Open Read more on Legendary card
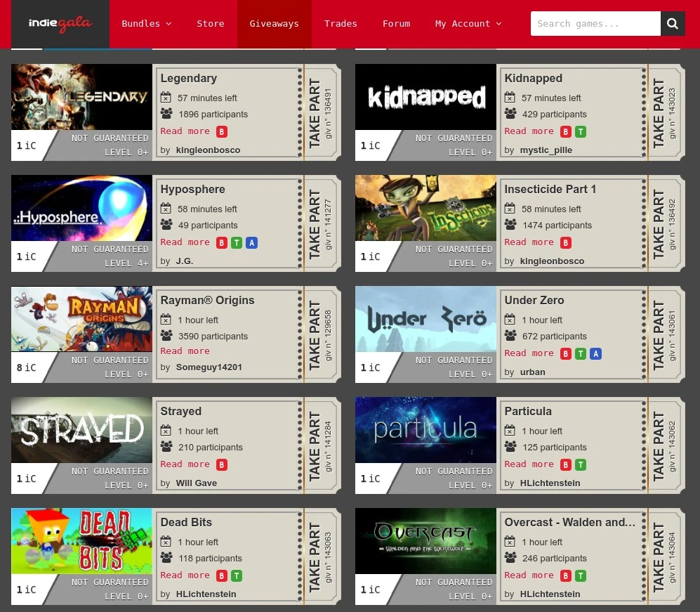The image size is (700, 612). point(185,131)
